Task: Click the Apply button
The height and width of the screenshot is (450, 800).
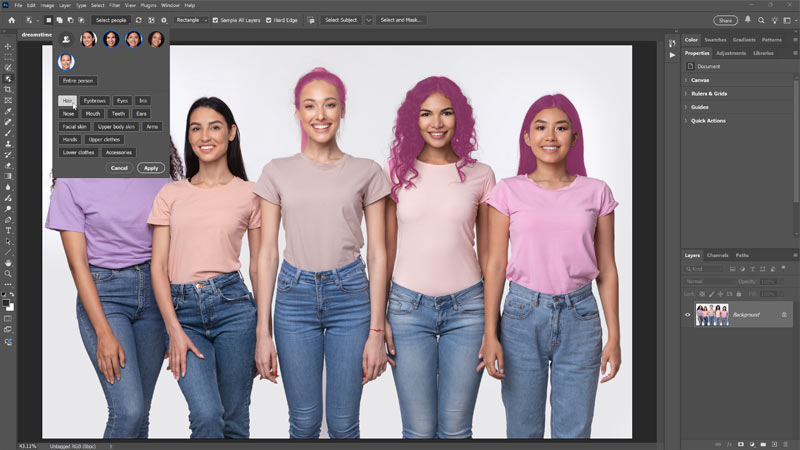Action: (x=151, y=168)
